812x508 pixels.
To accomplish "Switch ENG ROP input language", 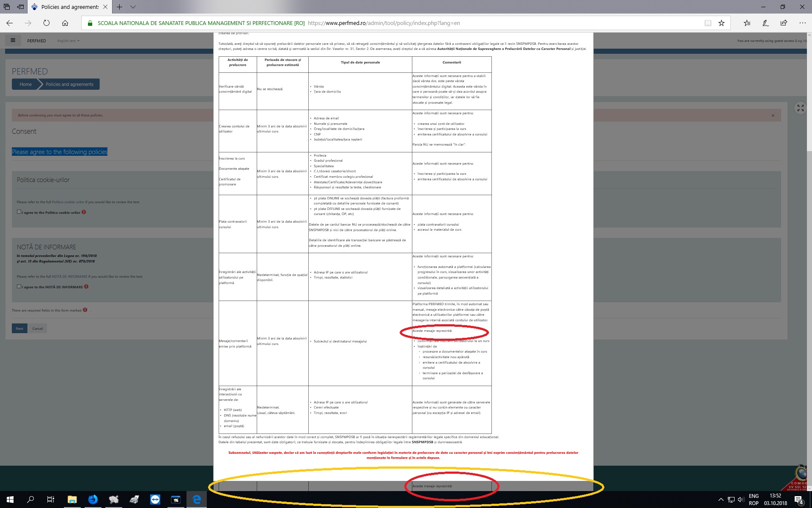I will pos(754,500).
